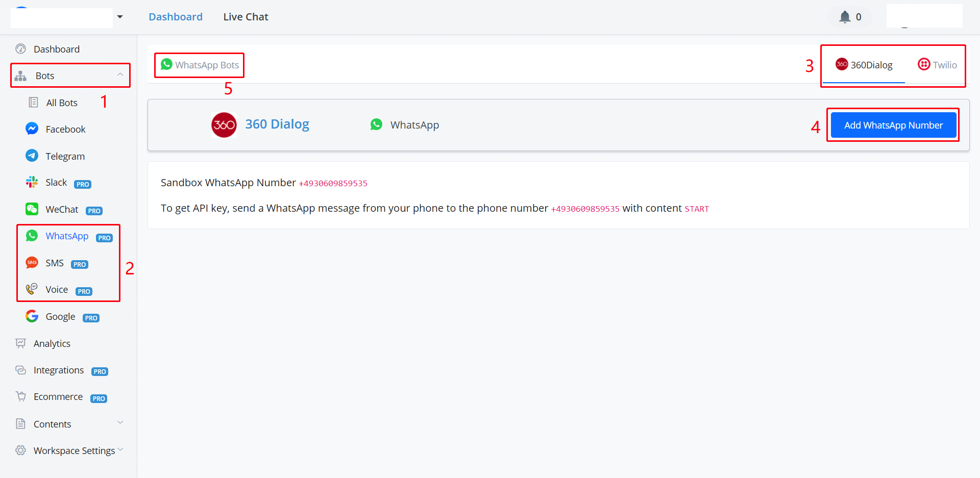
Task: Switch to the Twilio tab
Action: point(937,65)
